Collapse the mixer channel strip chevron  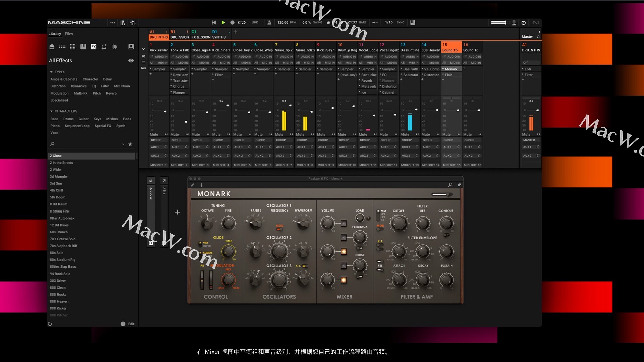point(143,49)
